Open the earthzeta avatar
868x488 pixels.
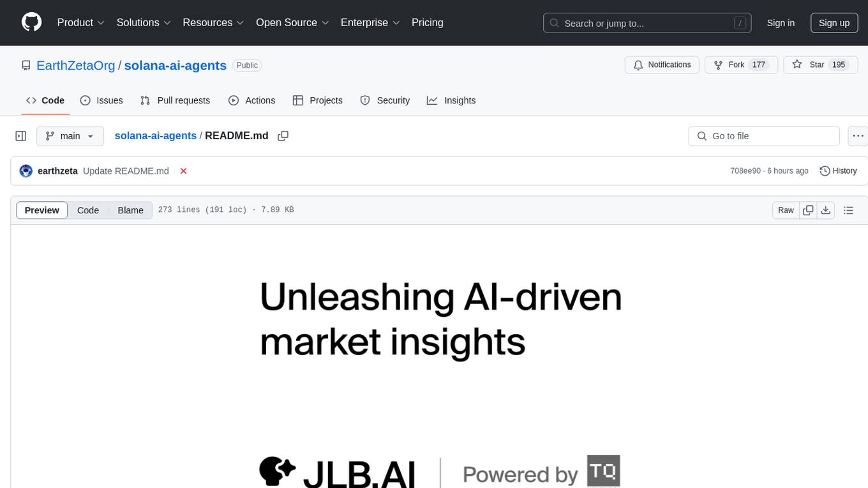[26, 171]
